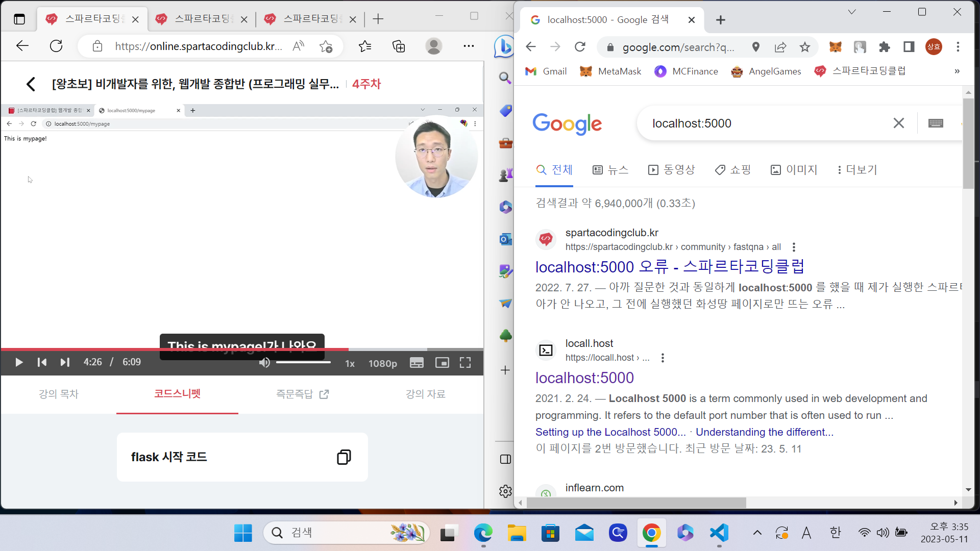The image size is (980, 551).
Task: Open Edge profile avatar
Action: (x=434, y=46)
